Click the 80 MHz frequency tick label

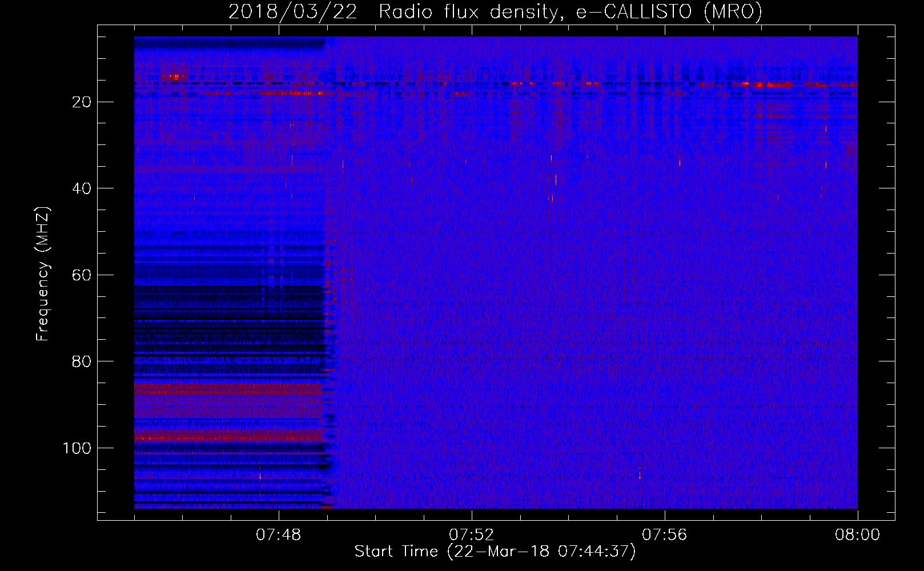(x=82, y=361)
